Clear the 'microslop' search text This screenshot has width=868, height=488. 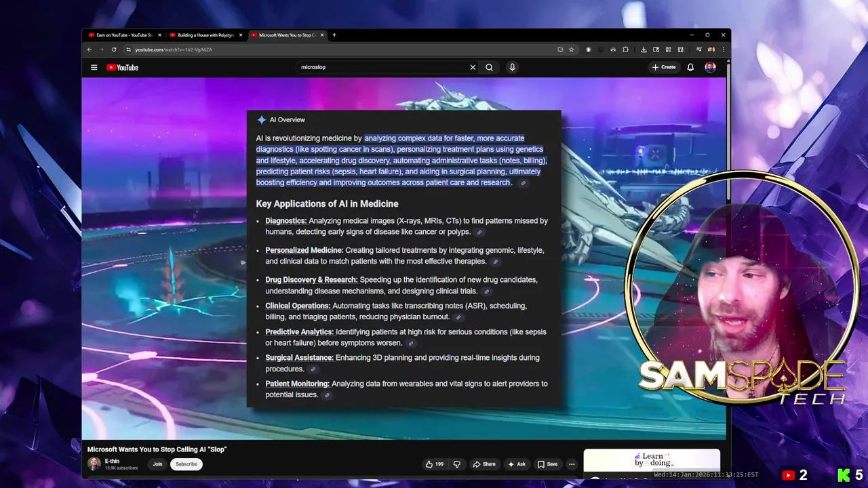coord(473,67)
